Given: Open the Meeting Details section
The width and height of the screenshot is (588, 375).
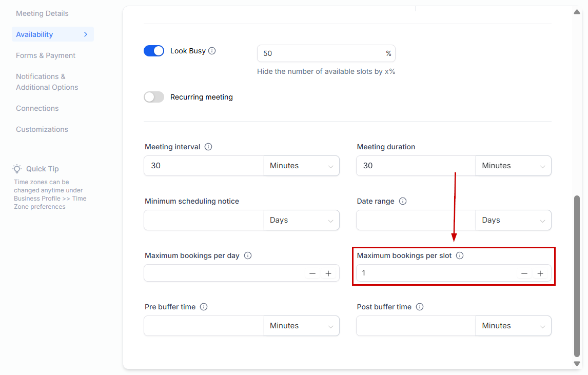Looking at the screenshot, I should (x=42, y=13).
